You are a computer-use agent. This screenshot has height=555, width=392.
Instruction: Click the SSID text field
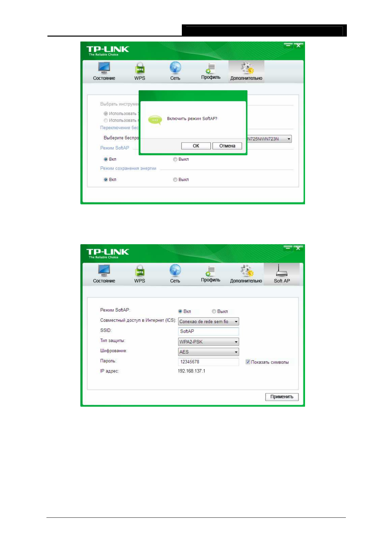tap(208, 332)
